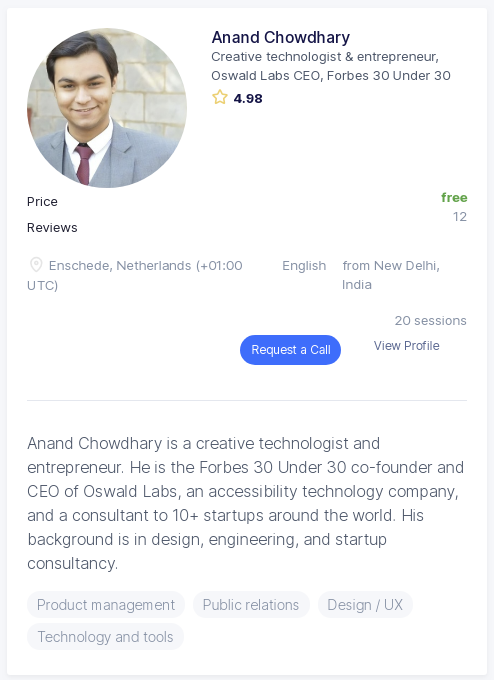This screenshot has width=494, height=680.
Task: Open the View Profile link
Action: point(406,346)
